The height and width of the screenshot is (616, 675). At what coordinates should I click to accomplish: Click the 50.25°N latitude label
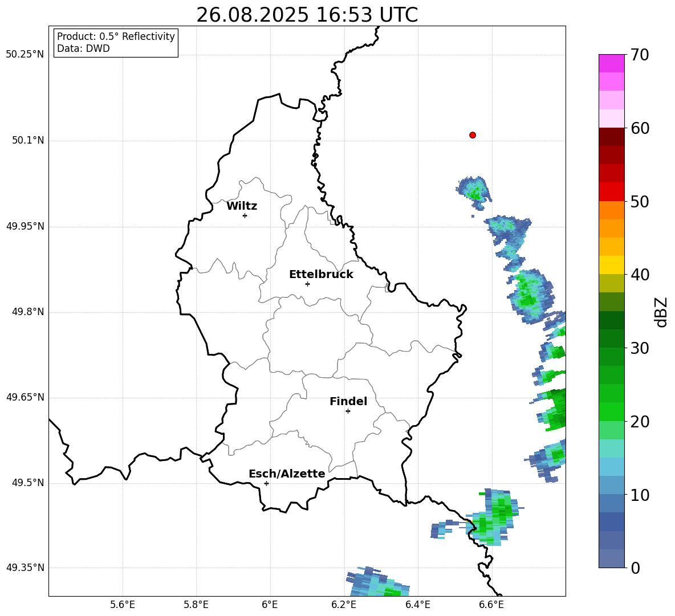pyautogui.click(x=25, y=55)
